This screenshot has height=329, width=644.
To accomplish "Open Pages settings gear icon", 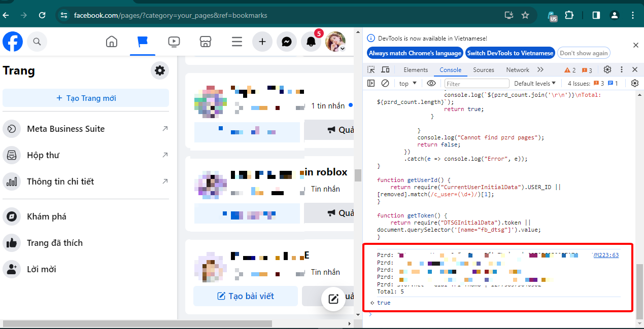I will coord(160,70).
